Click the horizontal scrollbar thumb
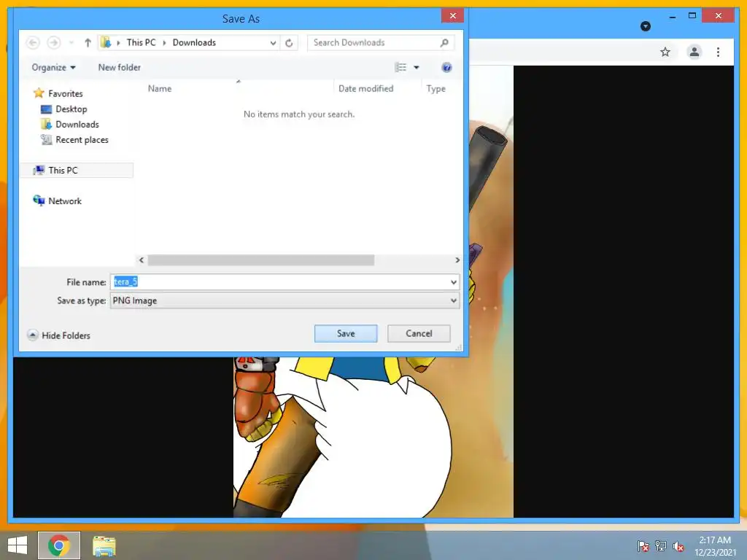747x560 pixels. coord(260,260)
